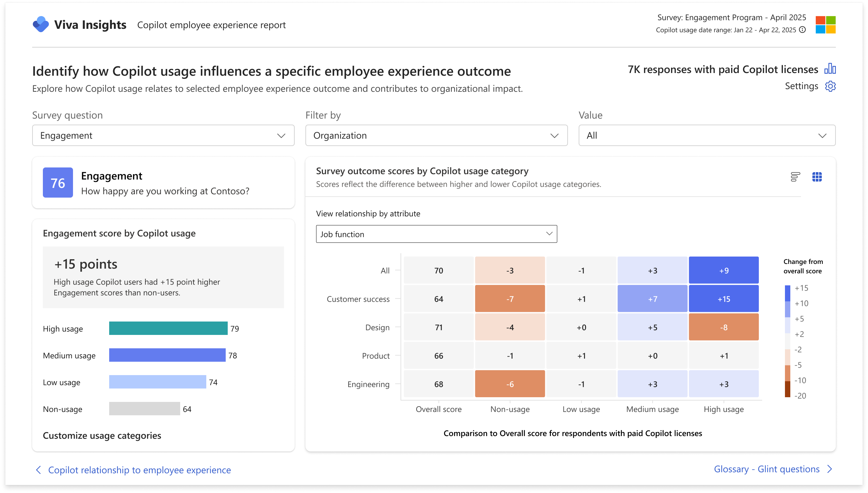This screenshot has width=868, height=493.
Task: Click Survey: Engagement Program - April 2025 text
Action: coord(731,17)
